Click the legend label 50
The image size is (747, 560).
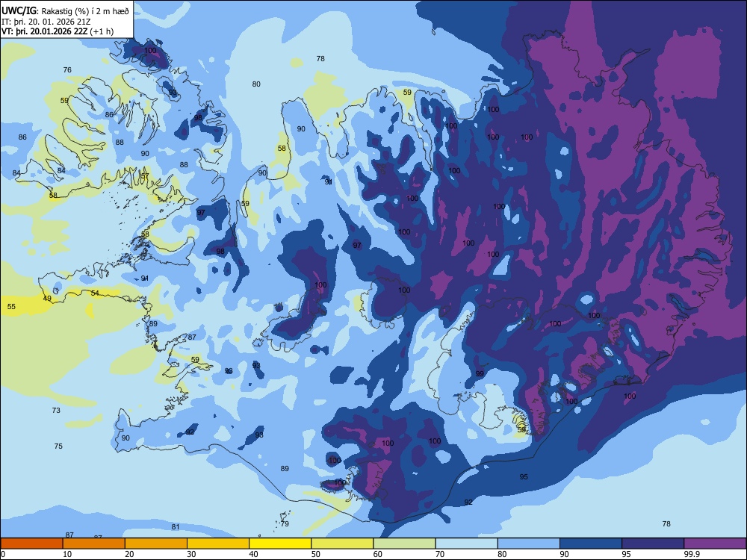[316, 554]
